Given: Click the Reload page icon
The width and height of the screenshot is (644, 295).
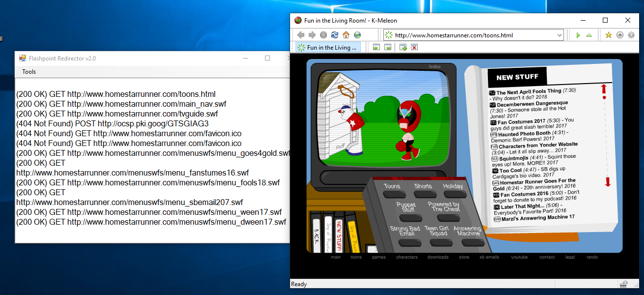Looking at the screenshot, I should 335,35.
